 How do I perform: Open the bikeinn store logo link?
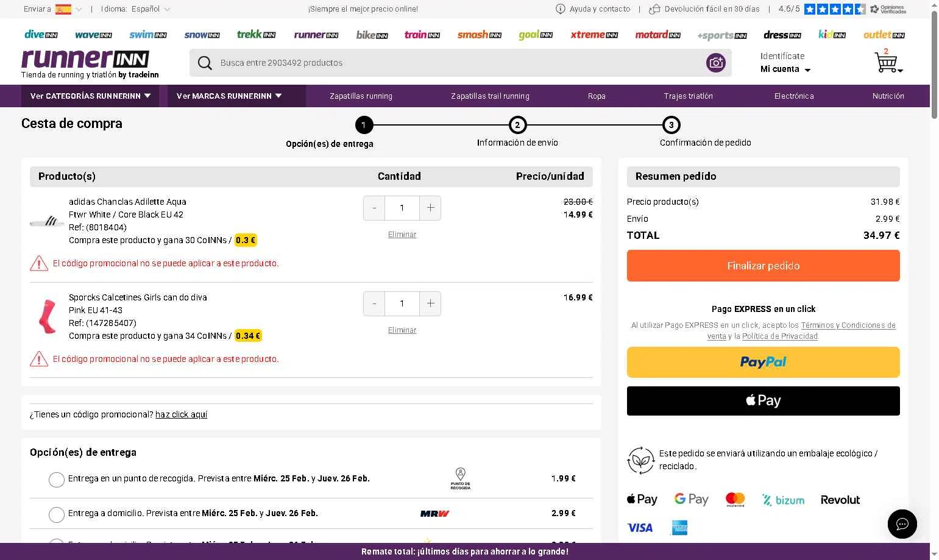pos(372,35)
